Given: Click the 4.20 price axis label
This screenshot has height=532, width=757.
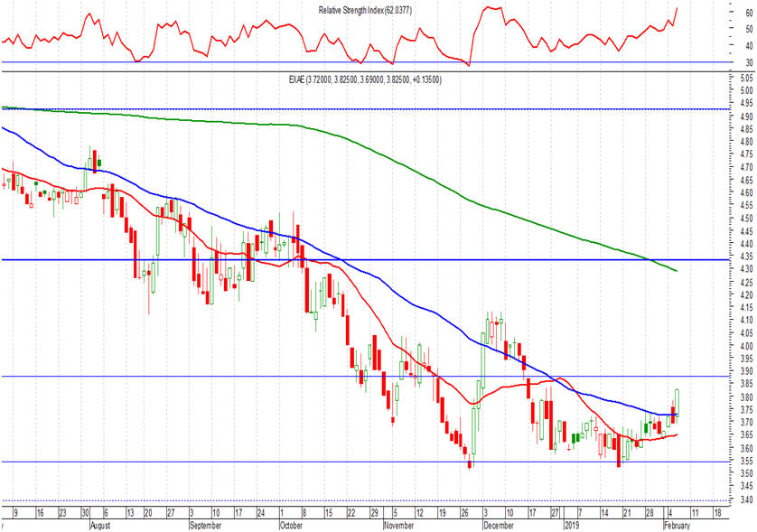Looking at the screenshot, I should tap(746, 295).
